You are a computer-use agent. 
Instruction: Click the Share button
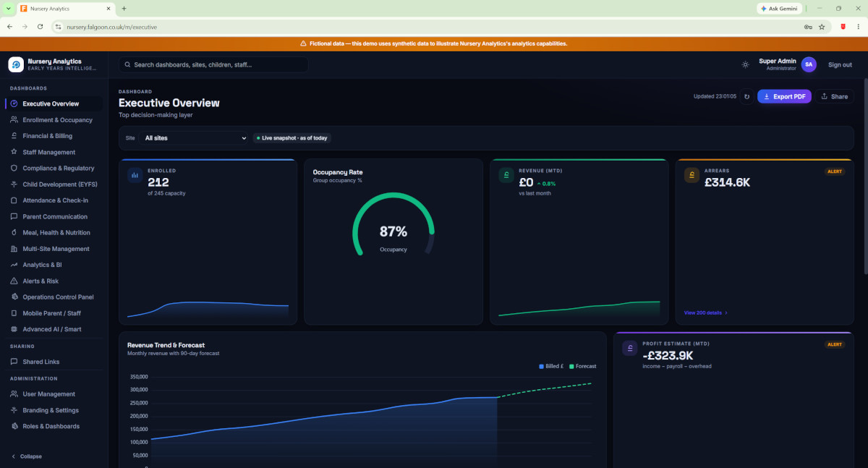tap(834, 96)
